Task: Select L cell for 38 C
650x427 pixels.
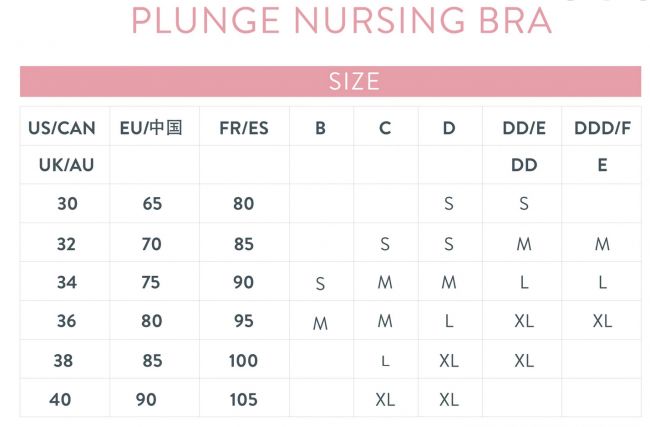Action: [385, 361]
